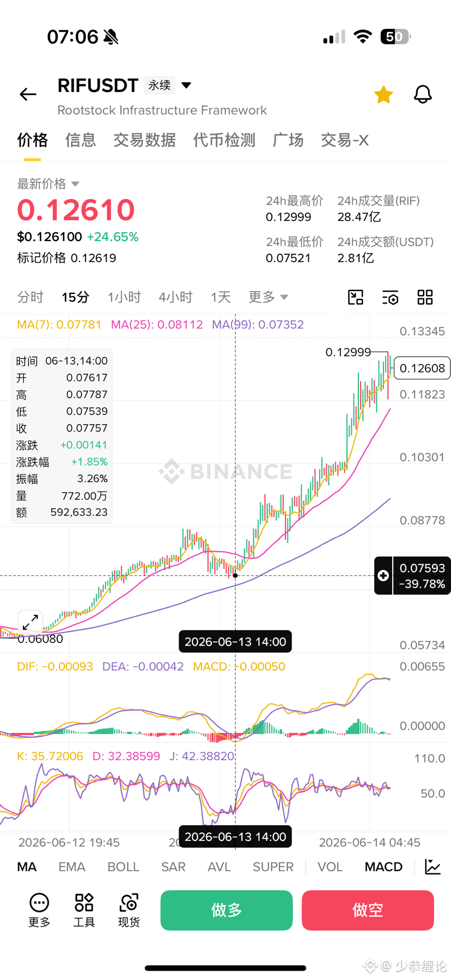The height and width of the screenshot is (980, 451).
Task: Tap the MA(25) value label
Action: [157, 325]
